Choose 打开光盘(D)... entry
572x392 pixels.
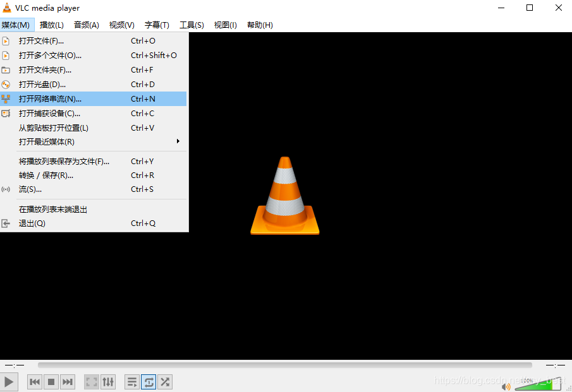[x=94, y=85]
